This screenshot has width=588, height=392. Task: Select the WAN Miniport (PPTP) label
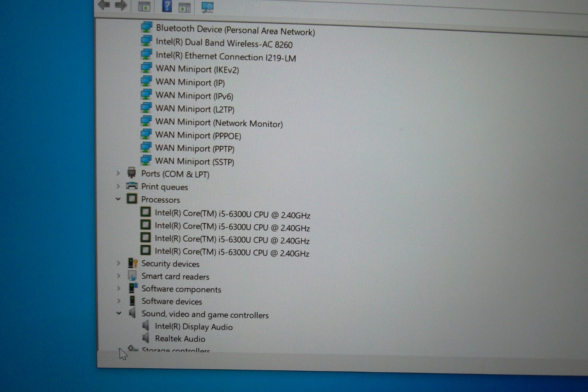click(x=194, y=148)
